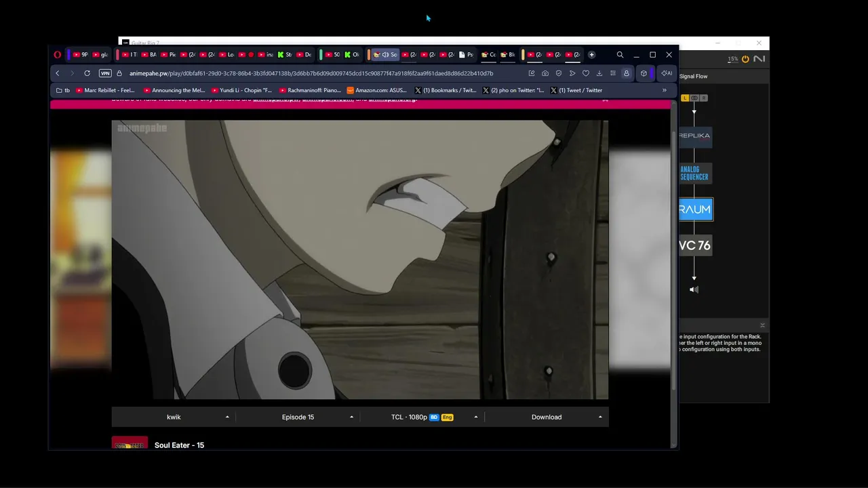868x488 pixels.
Task: Switch to the active Soul Eater tab with speaker icon
Action: click(385, 55)
